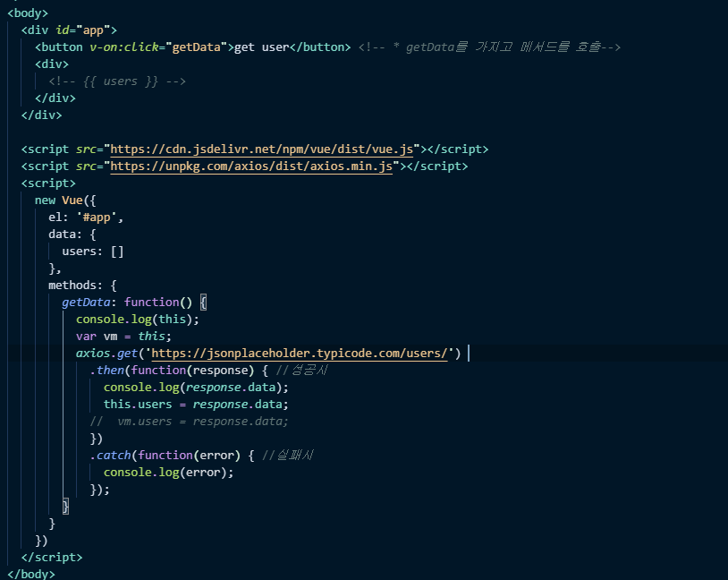Screen dimensions: 728x580
Task: Open the jsonplaceholder users URL link
Action: [x=300, y=354]
